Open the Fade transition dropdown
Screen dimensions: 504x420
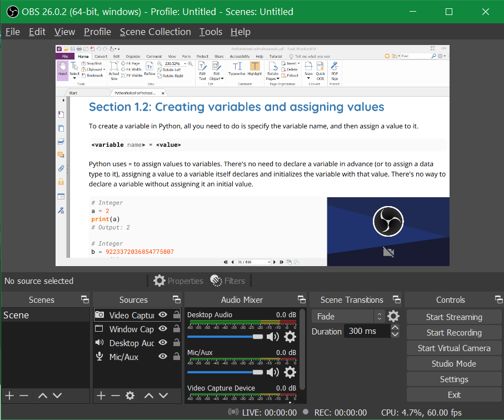click(348, 317)
